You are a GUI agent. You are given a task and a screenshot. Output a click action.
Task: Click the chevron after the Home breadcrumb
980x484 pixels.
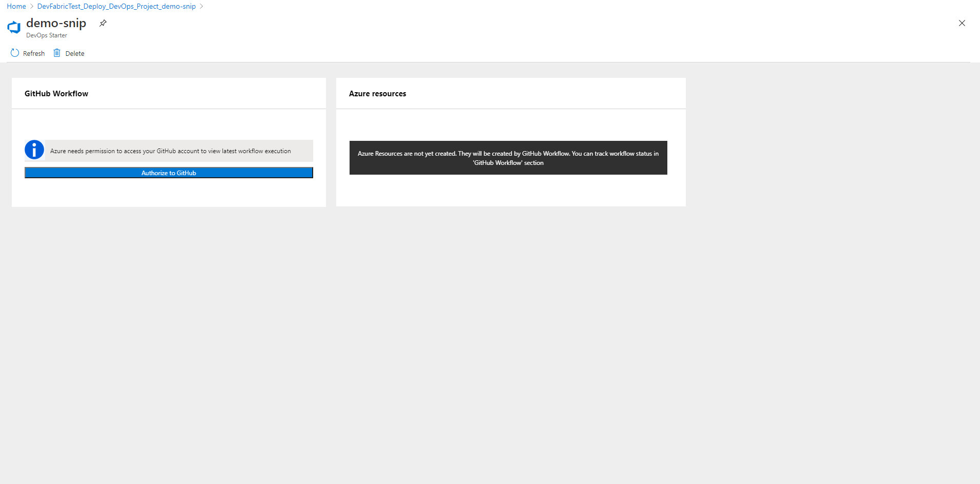click(x=32, y=6)
